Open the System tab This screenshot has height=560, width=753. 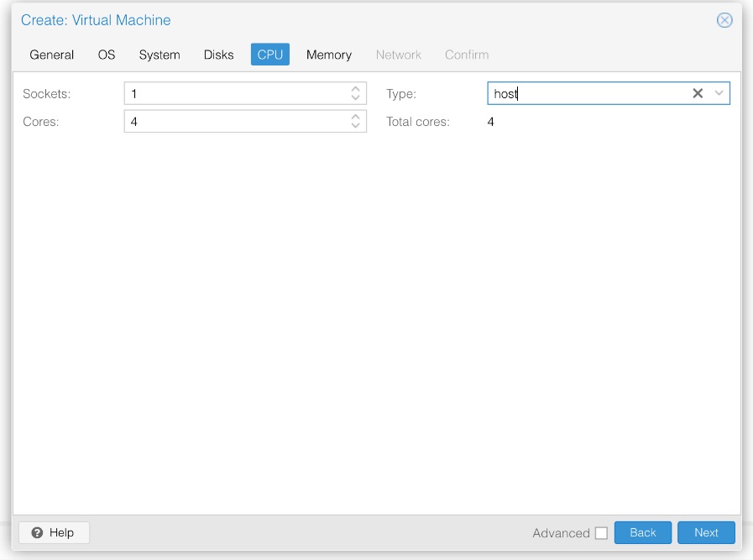pos(159,55)
